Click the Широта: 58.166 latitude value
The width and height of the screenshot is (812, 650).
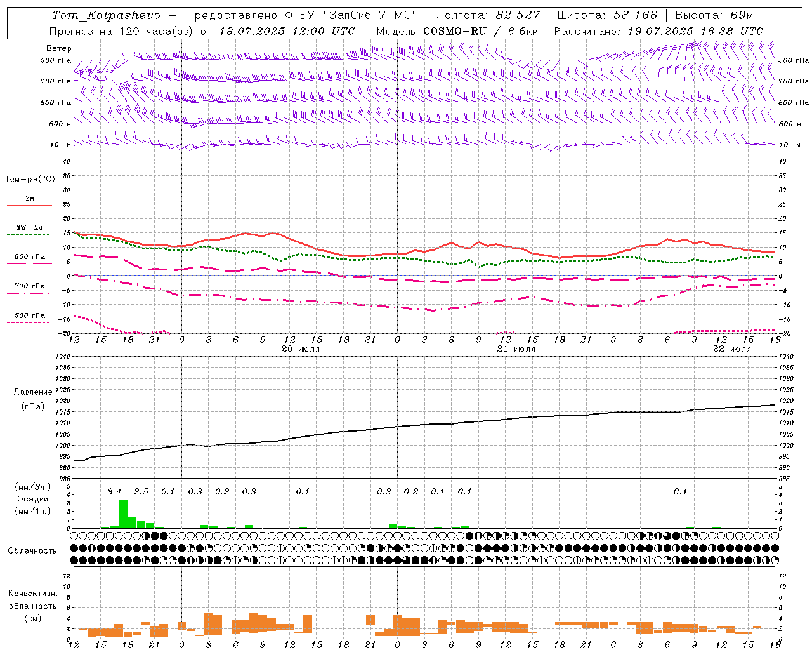coord(608,15)
